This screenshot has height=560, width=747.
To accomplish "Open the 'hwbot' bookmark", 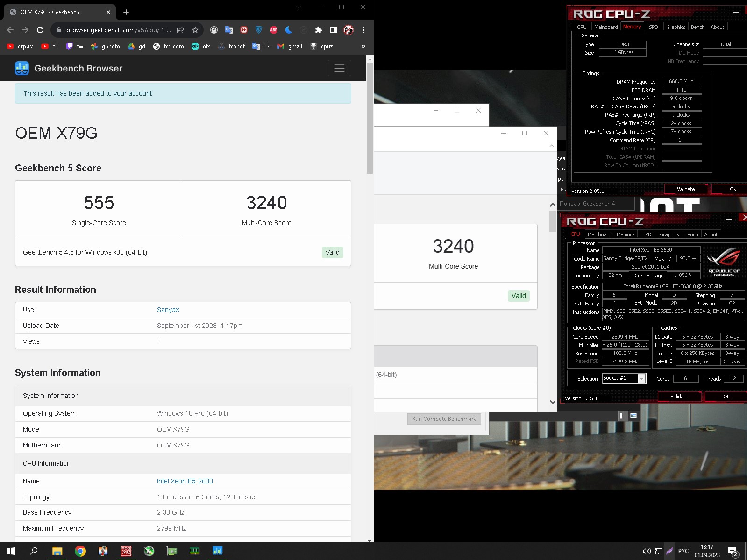I will (232, 46).
